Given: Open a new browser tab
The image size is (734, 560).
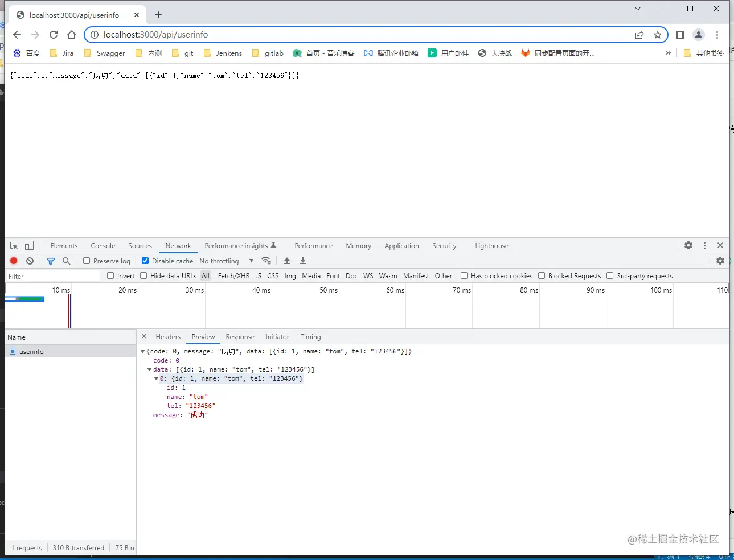Looking at the screenshot, I should (x=158, y=15).
